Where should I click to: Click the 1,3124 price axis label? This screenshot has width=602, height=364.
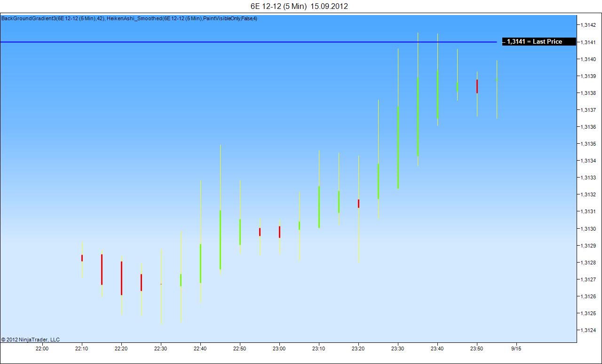pos(587,330)
